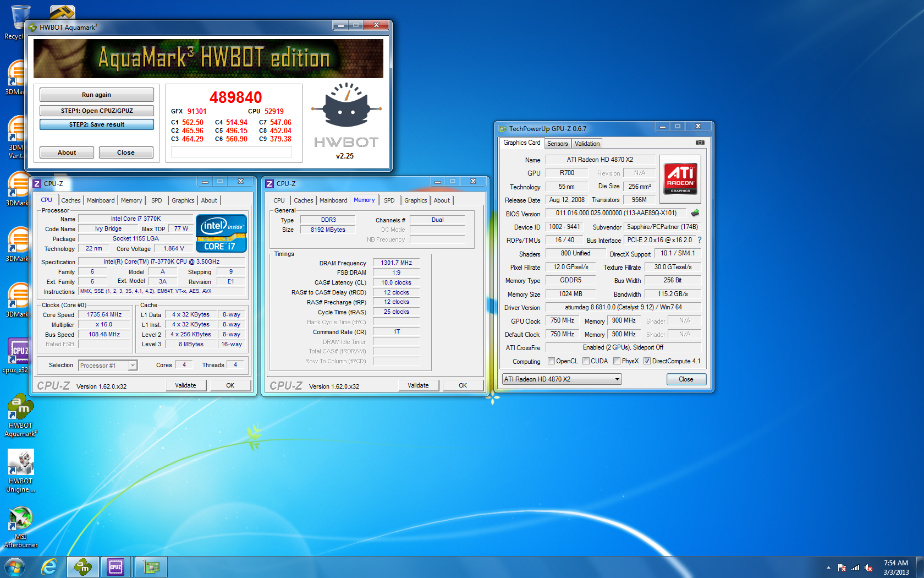
Task: Click the Action Center flag tray icon
Action: click(842, 568)
